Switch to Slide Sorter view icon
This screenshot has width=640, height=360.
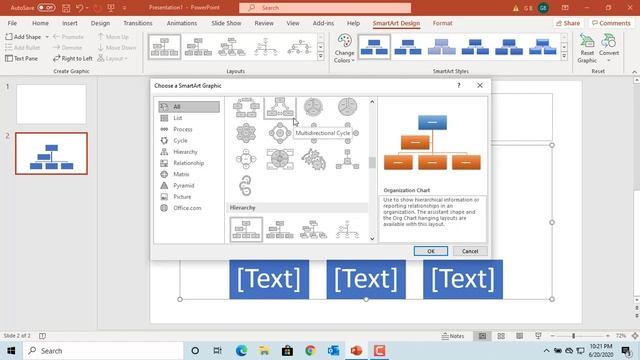coord(501,336)
